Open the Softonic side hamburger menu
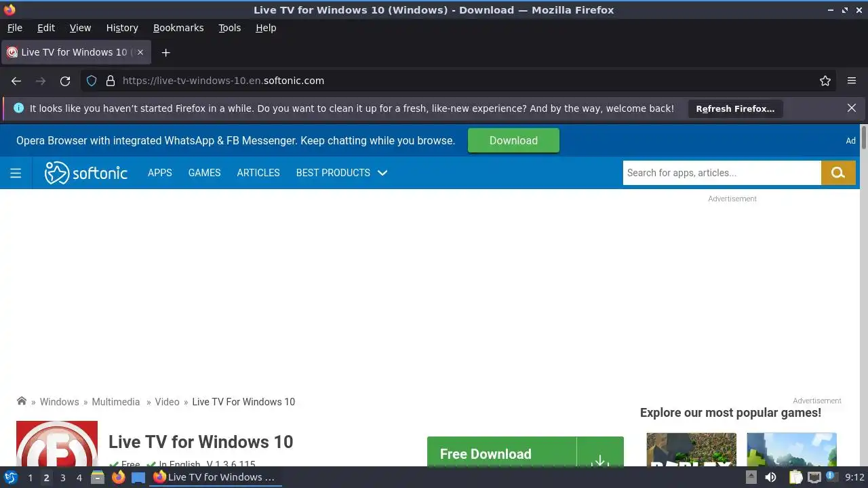 [16, 173]
